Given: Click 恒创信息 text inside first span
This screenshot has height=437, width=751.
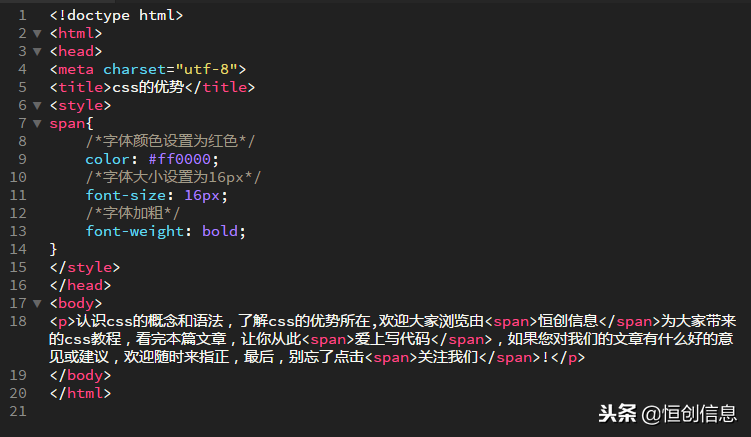Looking at the screenshot, I should [568, 321].
